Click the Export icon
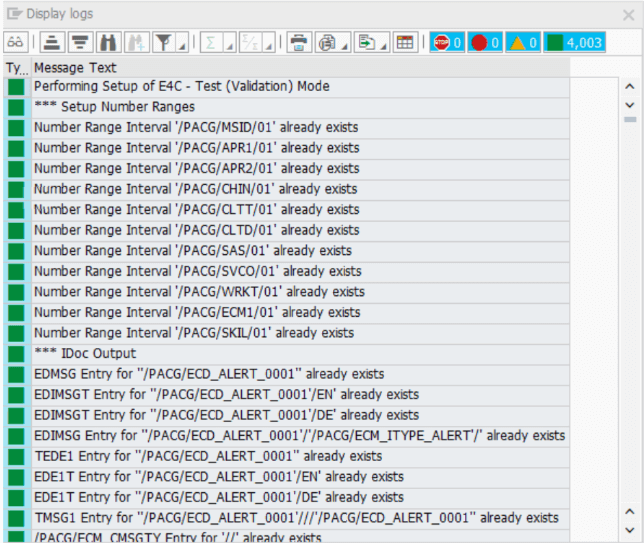The height and width of the screenshot is (543, 644). [366, 42]
